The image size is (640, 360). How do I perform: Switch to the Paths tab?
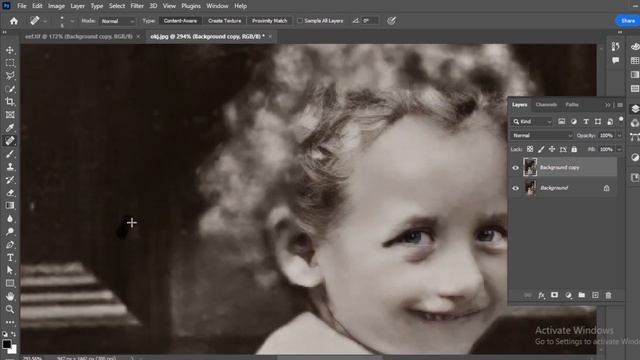point(572,105)
